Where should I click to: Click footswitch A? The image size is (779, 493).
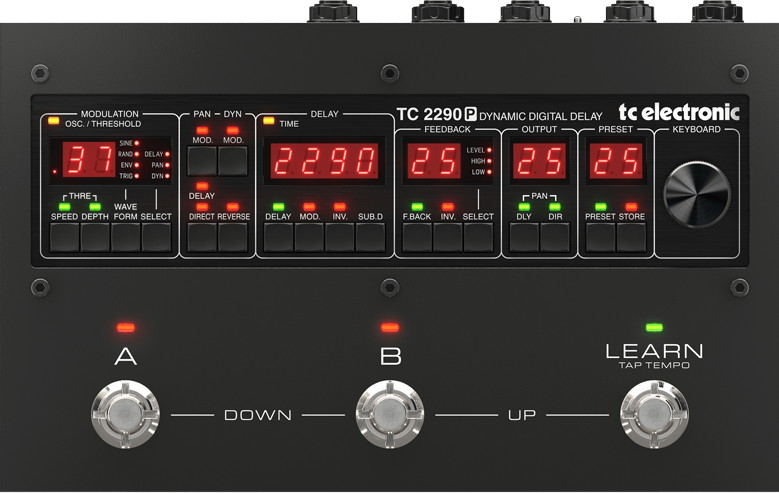tap(125, 414)
